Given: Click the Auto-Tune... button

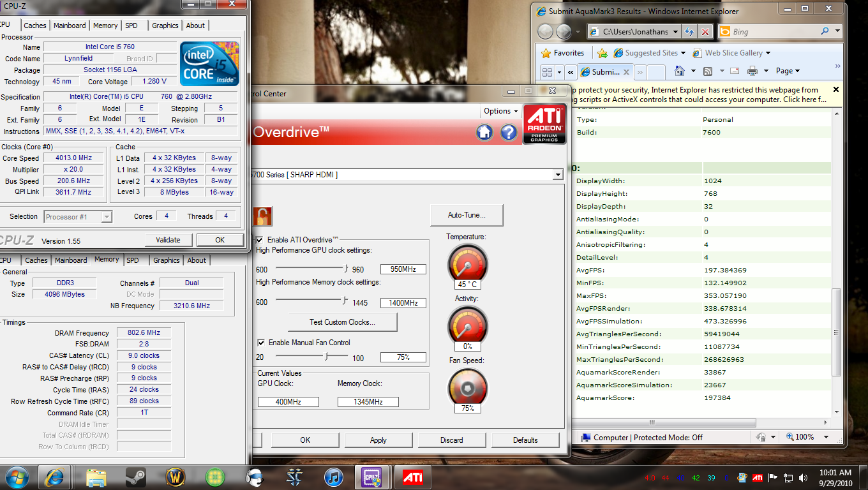Looking at the screenshot, I should click(x=467, y=215).
